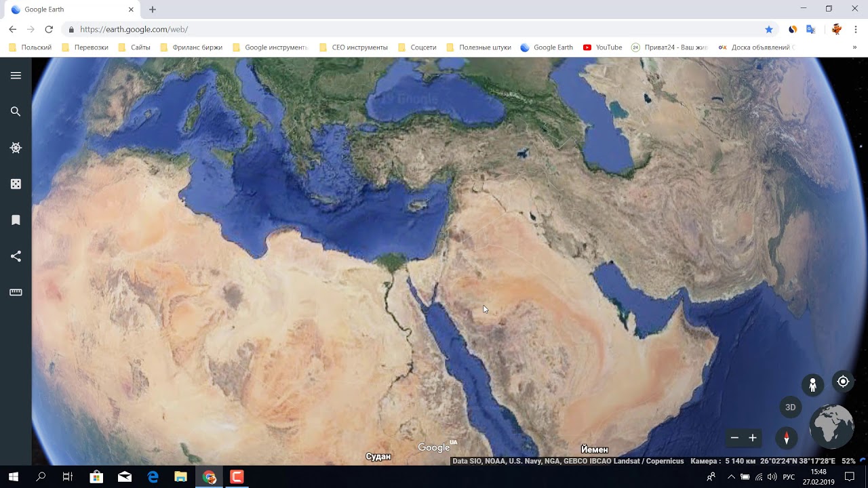The image size is (868, 488).
Task: Open the Chrome profile avatar
Action: point(837,29)
